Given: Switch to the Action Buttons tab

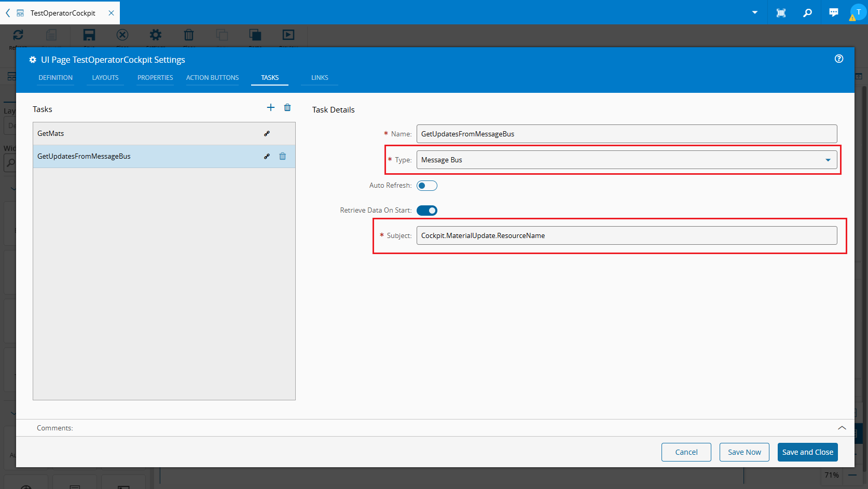Looking at the screenshot, I should (212, 78).
